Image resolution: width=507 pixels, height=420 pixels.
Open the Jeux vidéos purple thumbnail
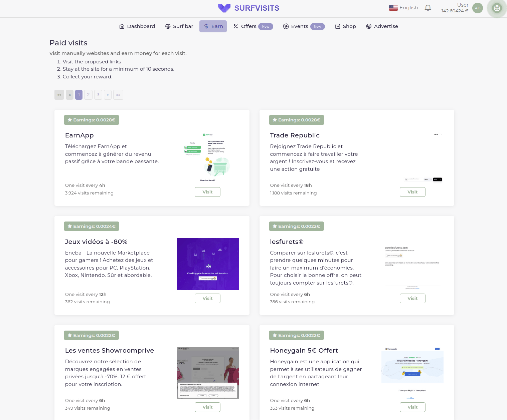tap(207, 264)
